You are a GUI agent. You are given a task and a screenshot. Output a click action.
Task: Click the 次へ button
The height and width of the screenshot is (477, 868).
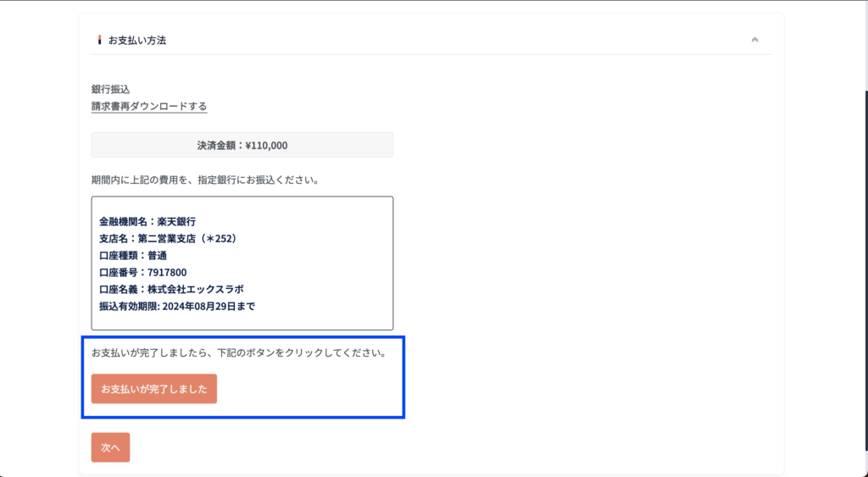110,447
